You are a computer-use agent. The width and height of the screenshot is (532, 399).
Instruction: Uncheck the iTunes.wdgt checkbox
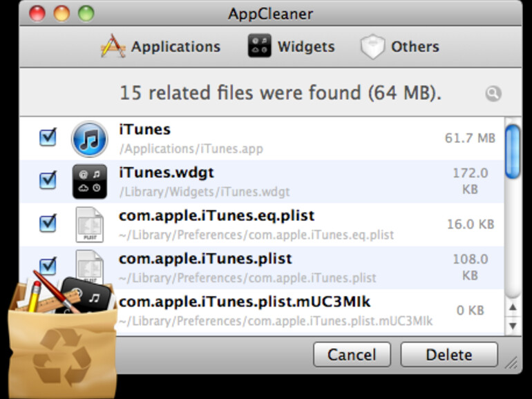48,180
